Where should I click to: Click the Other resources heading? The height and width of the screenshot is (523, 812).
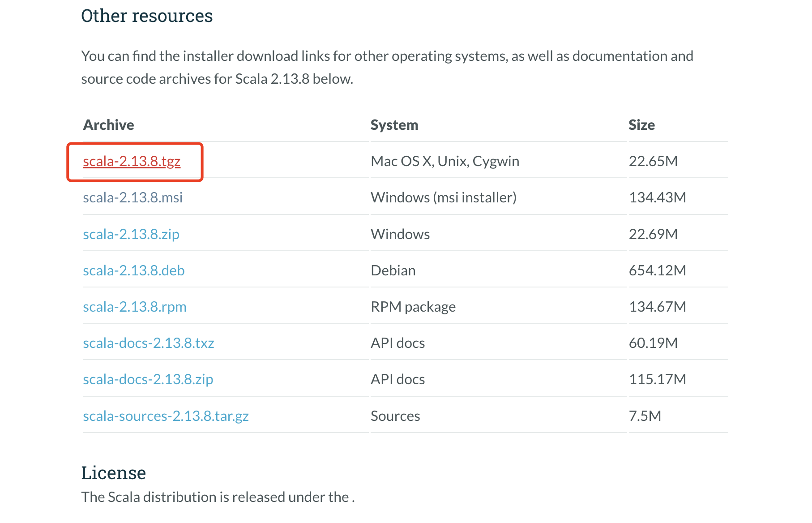click(x=147, y=16)
